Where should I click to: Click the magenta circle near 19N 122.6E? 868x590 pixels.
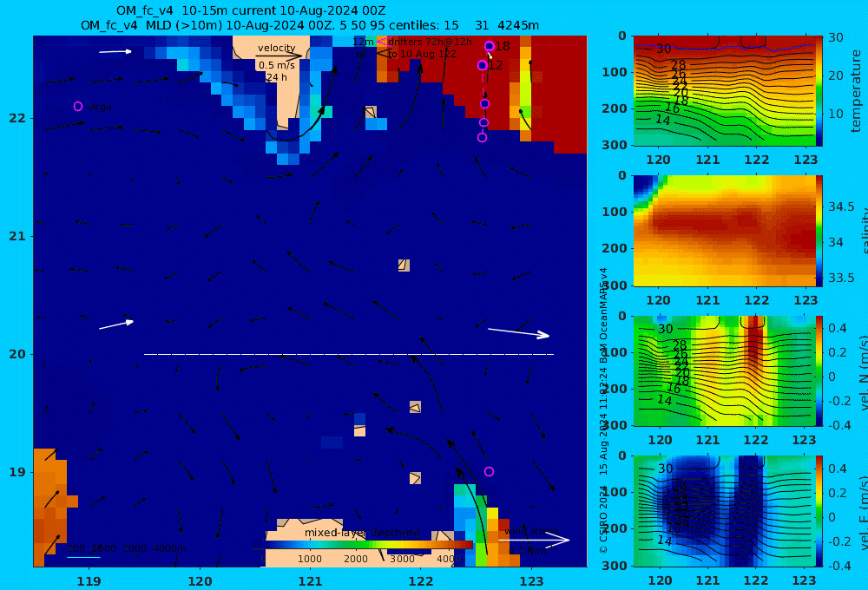pos(489,471)
